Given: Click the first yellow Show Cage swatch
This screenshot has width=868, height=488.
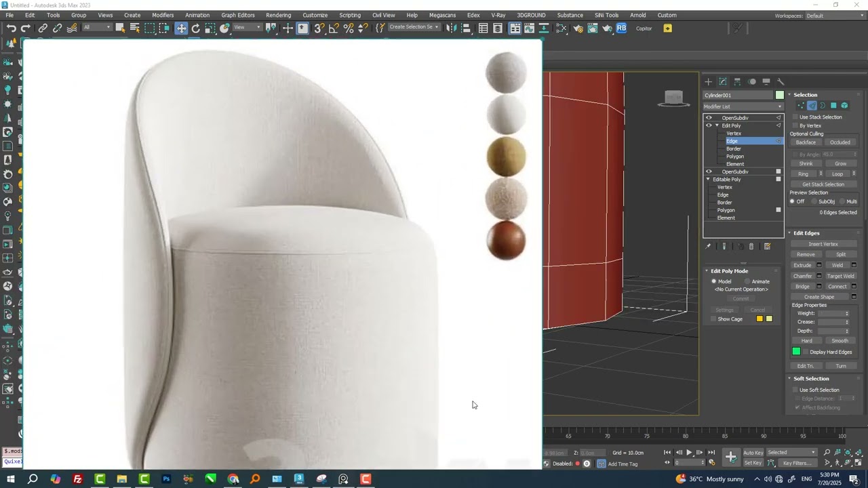Looking at the screenshot, I should point(759,319).
